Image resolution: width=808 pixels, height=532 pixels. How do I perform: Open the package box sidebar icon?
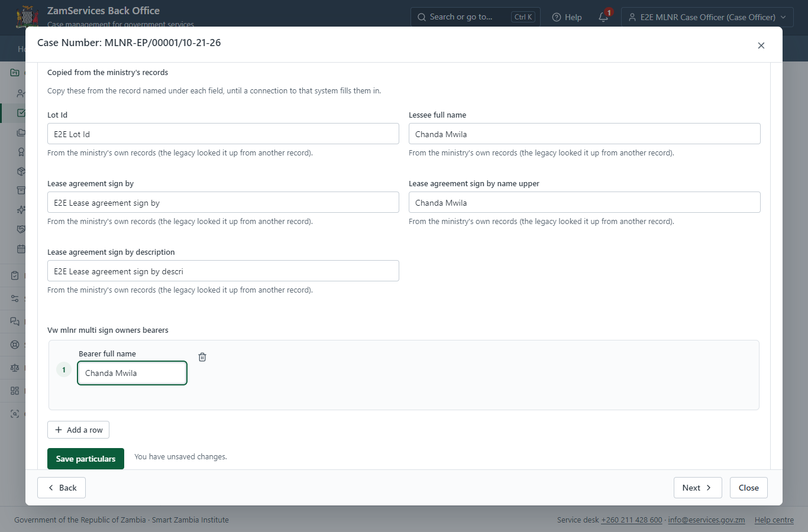[x=21, y=171]
